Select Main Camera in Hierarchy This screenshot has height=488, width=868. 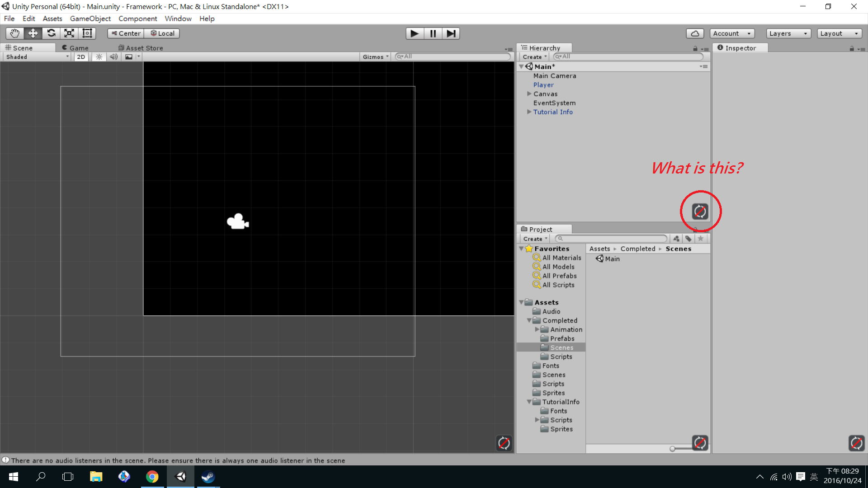click(x=555, y=76)
